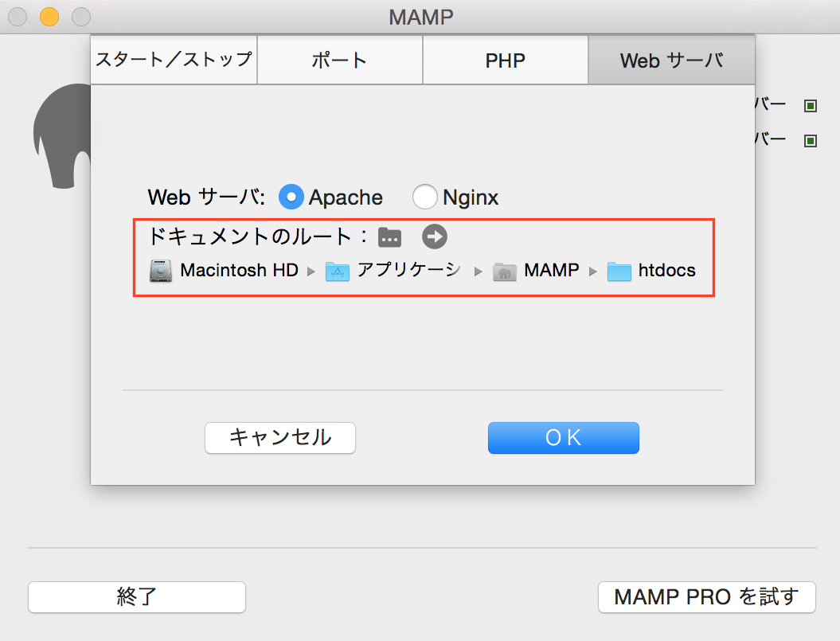Screen dimensions: 840x641
Task: Click the MAMP folder icon in path
Action: pos(505,272)
